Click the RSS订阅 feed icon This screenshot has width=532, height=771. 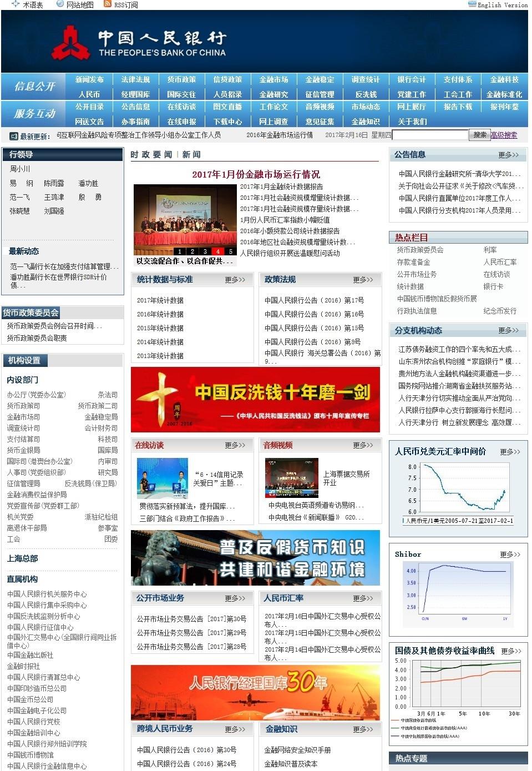coord(108,4)
